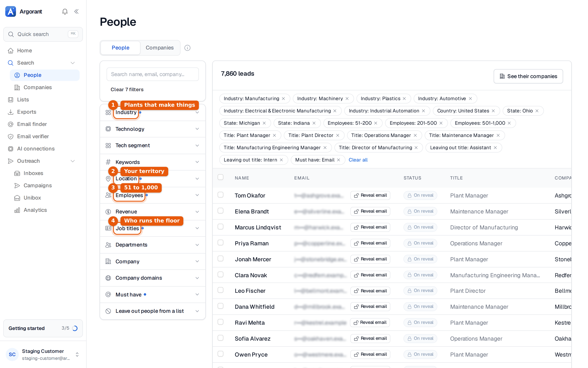Go to Exports in sidebar

point(43,112)
